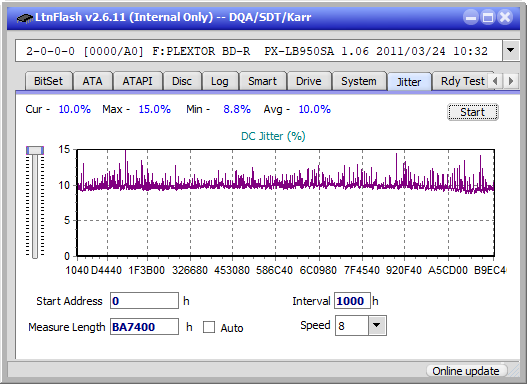This screenshot has width=527, height=384.
Task: Select the Interval value field
Action: pyautogui.click(x=352, y=300)
